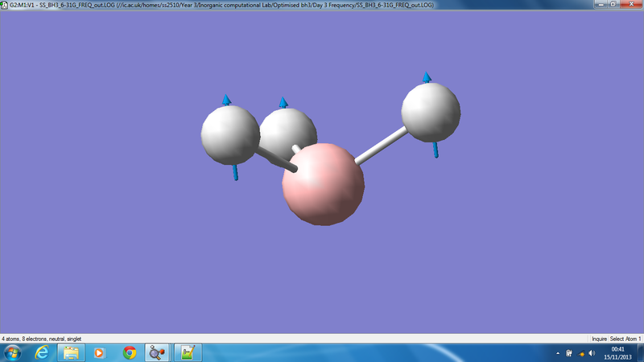Image resolution: width=644 pixels, height=362 pixels.
Task: Select the rightmost hydrogen atom
Action: [431, 113]
